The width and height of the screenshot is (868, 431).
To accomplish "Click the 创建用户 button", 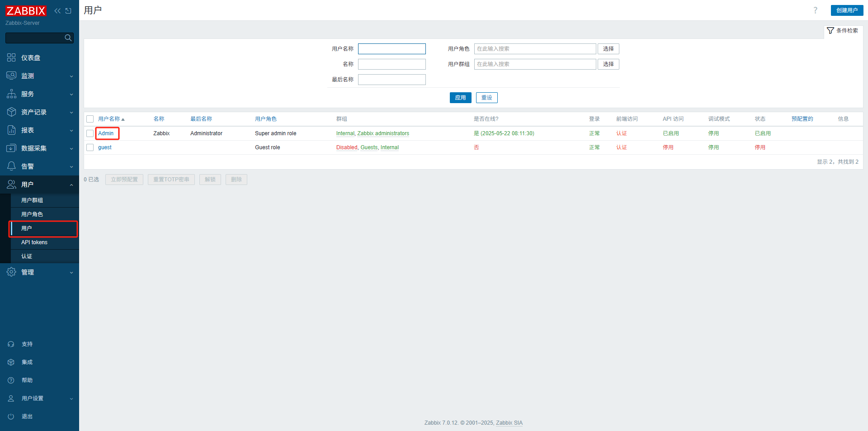I will coord(847,10).
